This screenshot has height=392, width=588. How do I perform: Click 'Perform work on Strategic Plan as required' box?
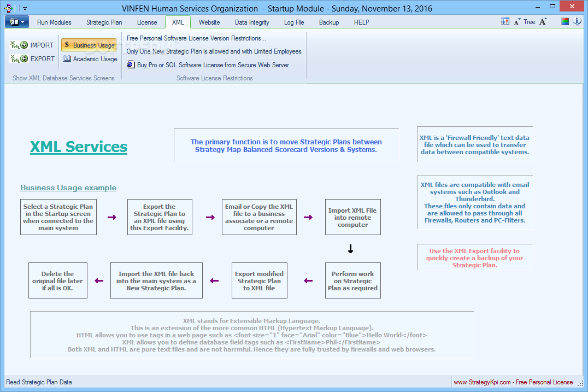tap(352, 280)
